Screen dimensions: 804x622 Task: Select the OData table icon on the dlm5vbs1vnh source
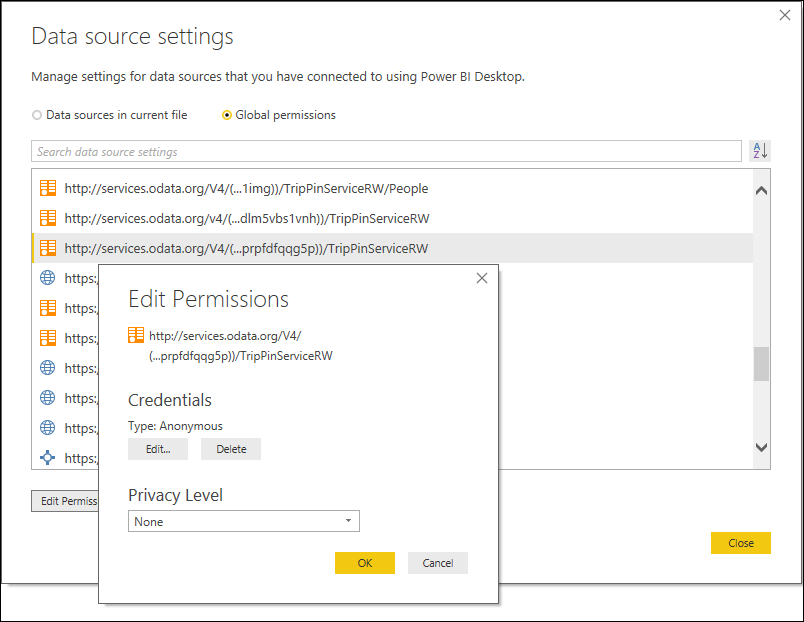click(x=47, y=218)
